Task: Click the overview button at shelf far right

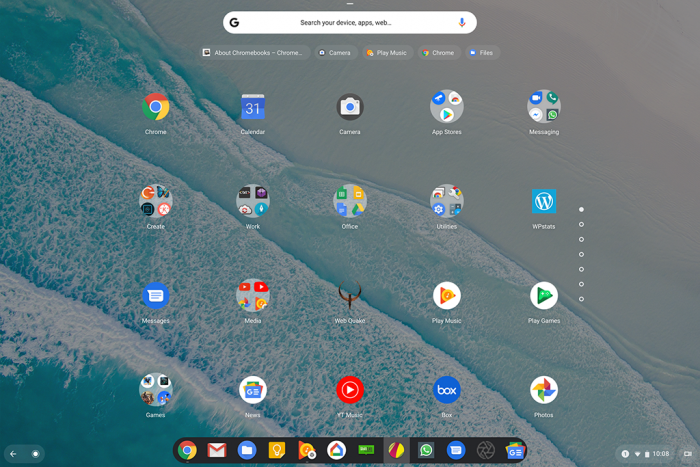Action: (x=688, y=454)
